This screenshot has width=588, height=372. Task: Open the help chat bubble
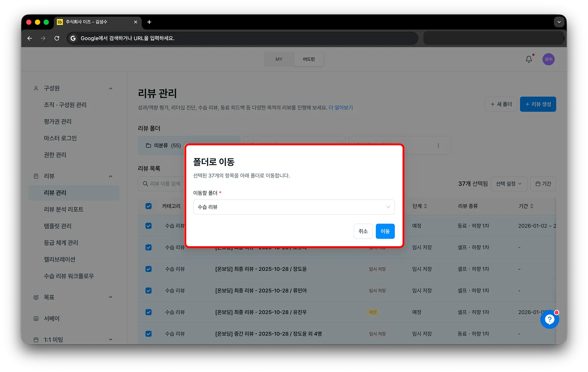(x=550, y=319)
